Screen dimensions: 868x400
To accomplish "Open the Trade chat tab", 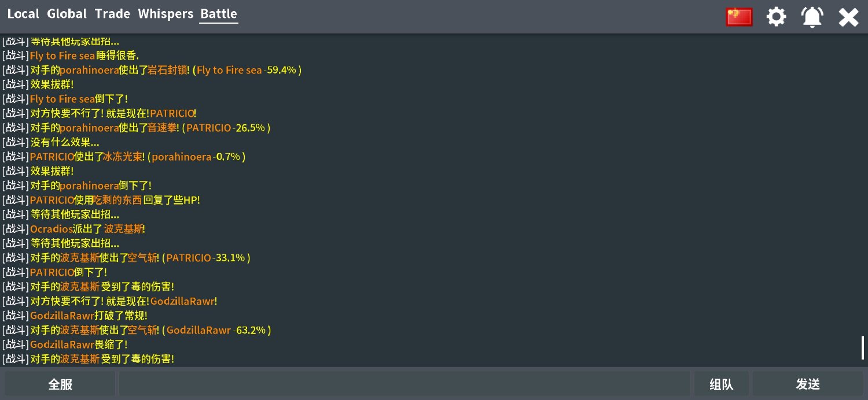I will (x=112, y=14).
